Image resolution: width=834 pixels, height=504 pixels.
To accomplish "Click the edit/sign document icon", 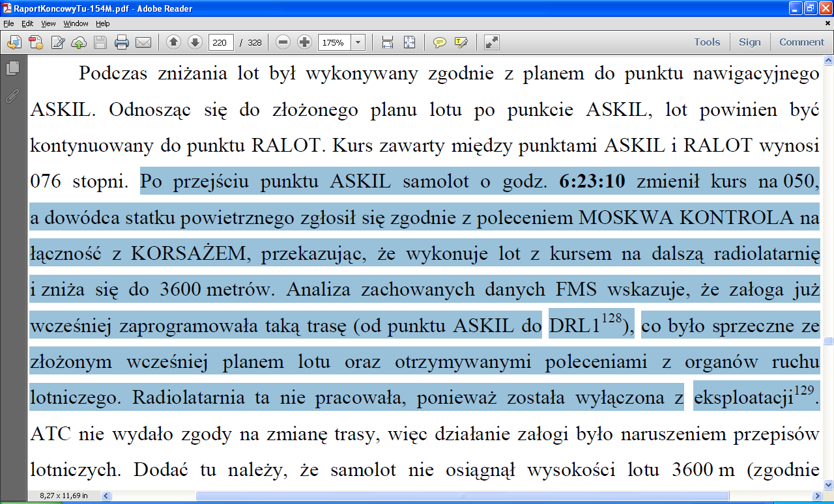I will pyautogui.click(x=58, y=42).
